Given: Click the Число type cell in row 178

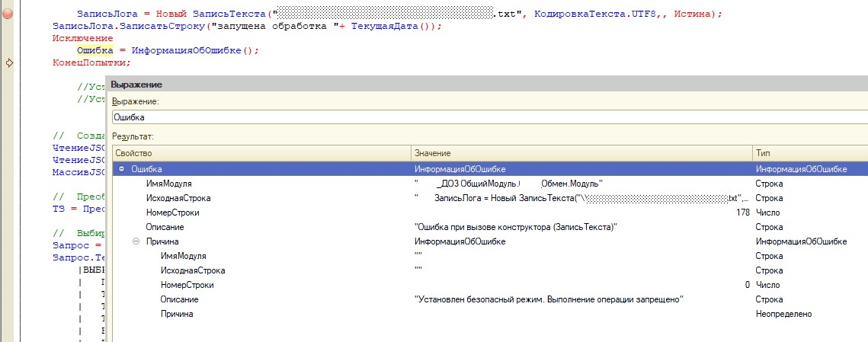Looking at the screenshot, I should pyautogui.click(x=767, y=213).
